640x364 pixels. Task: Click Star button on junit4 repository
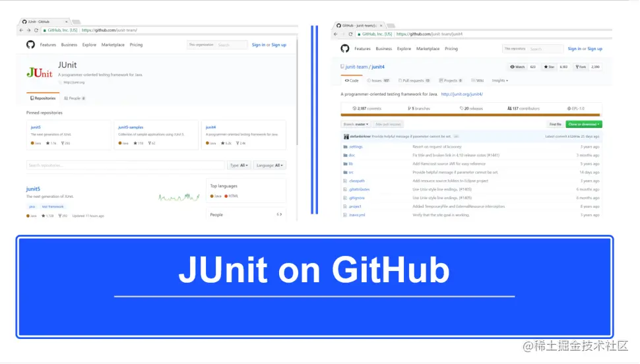[549, 67]
